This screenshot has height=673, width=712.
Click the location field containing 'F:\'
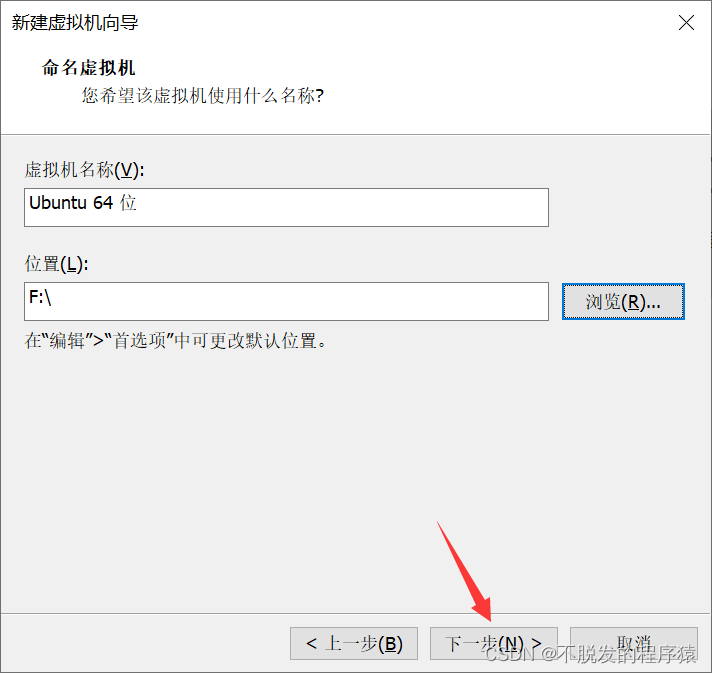point(286,302)
